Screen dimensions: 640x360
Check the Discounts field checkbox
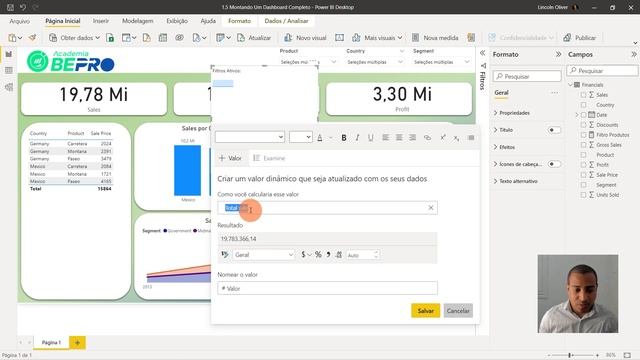click(583, 125)
